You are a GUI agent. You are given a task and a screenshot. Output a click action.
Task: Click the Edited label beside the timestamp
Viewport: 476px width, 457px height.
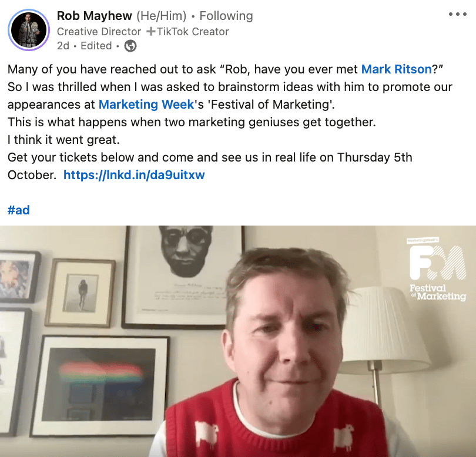96,46
